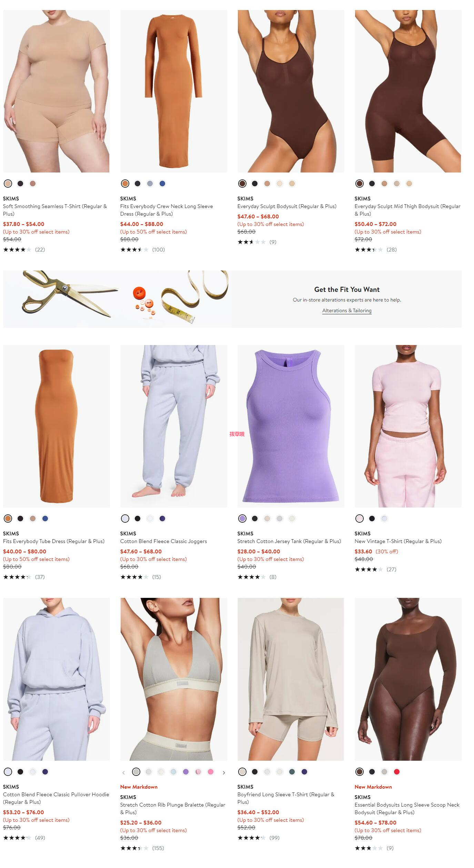Pick black swatch for Stretch Cotton Jersey Tank
The height and width of the screenshot is (868, 474).
point(255,519)
